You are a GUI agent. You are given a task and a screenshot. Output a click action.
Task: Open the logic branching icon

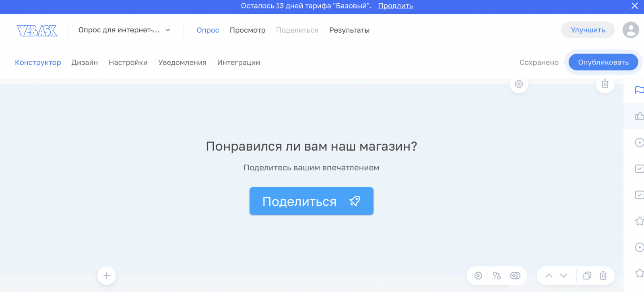(x=497, y=275)
